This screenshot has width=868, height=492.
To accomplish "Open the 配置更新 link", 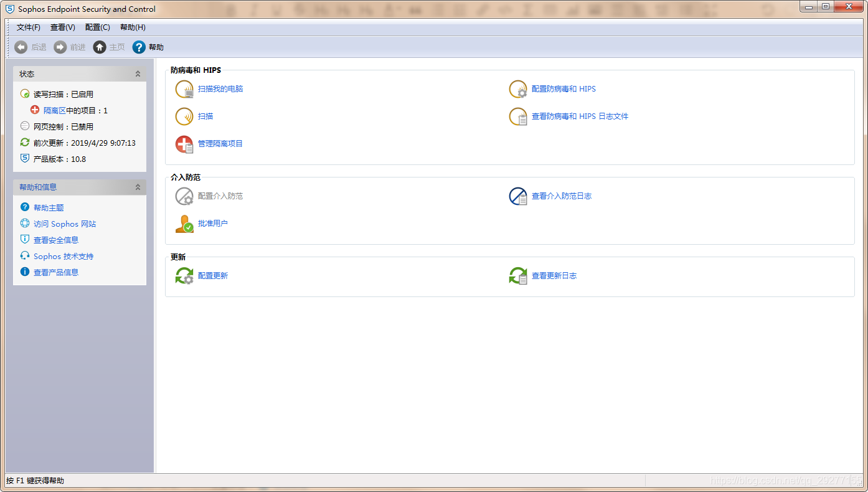I will point(213,276).
